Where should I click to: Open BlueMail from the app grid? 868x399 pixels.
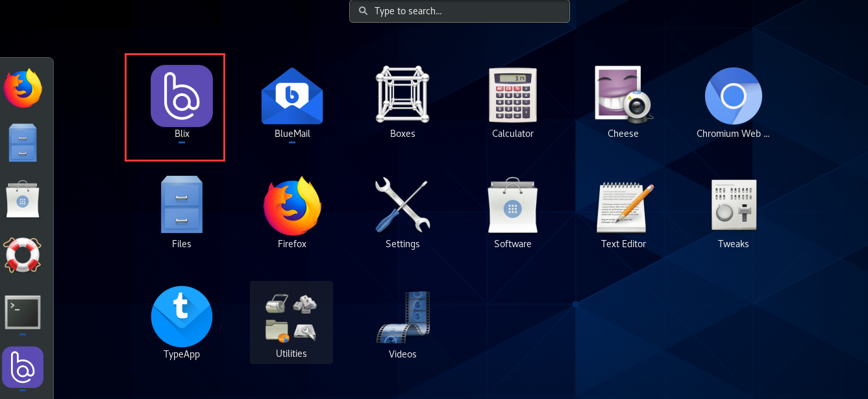[x=292, y=96]
